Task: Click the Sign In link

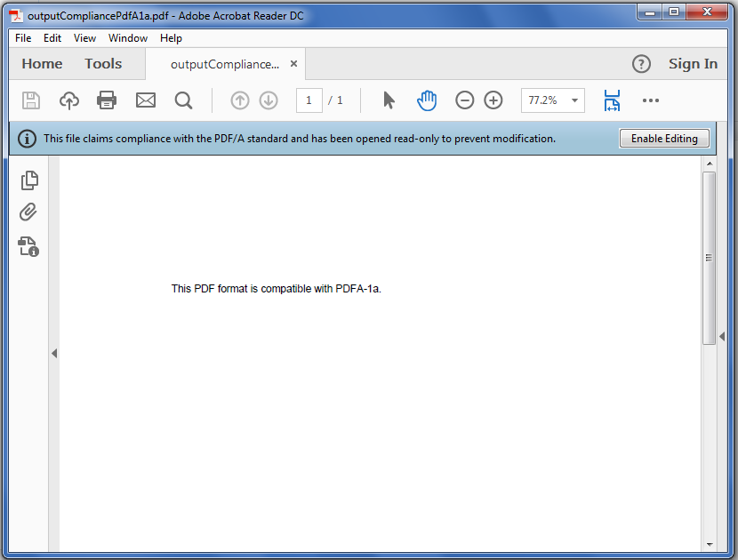Action: point(693,63)
